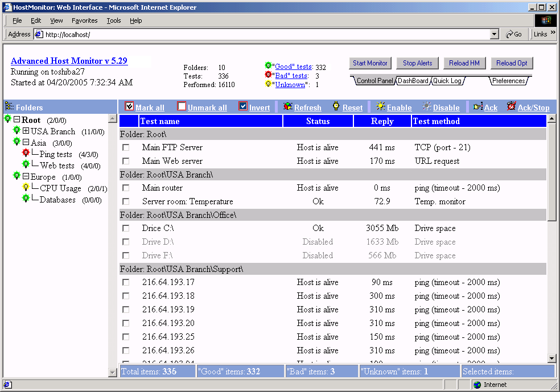Click the Enable sun icon
This screenshot has width=560, height=392.
point(381,106)
